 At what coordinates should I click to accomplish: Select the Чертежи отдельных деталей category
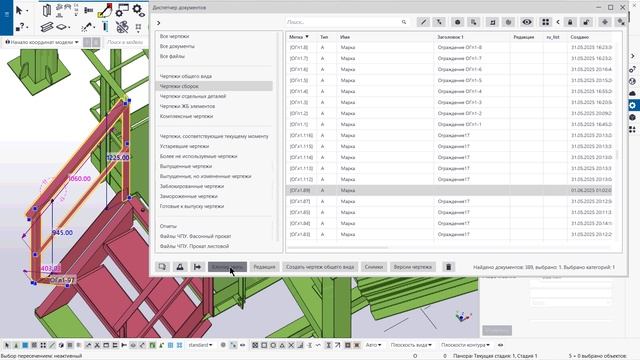pyautogui.click(x=193, y=96)
